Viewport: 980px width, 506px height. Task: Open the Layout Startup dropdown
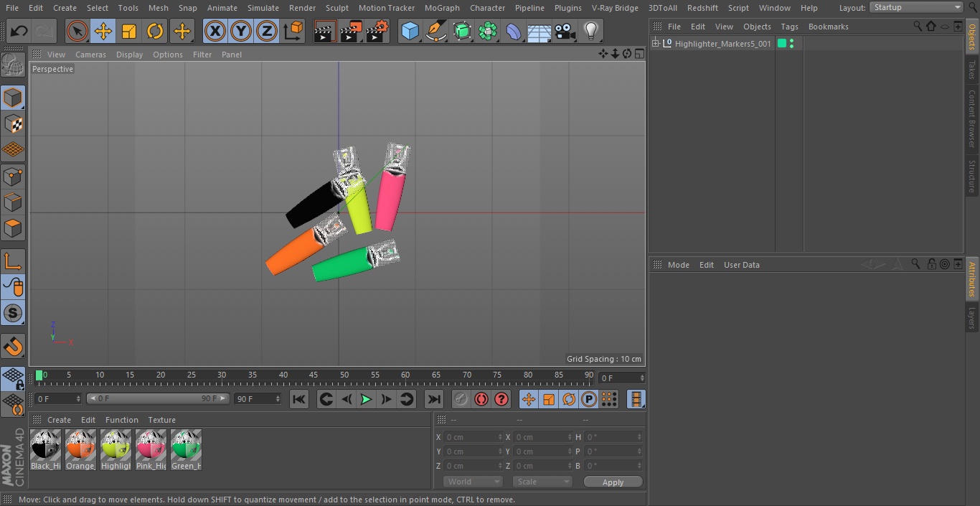917,7
